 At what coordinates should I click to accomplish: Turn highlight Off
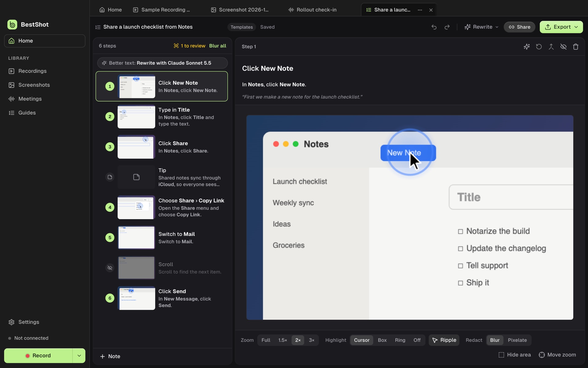tap(417, 340)
